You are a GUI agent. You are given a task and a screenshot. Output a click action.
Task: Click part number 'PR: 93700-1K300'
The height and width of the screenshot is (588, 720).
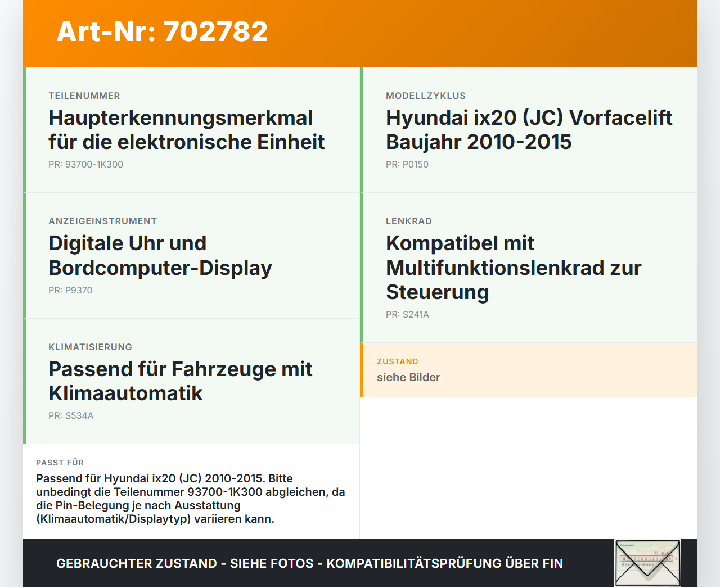pyautogui.click(x=85, y=164)
